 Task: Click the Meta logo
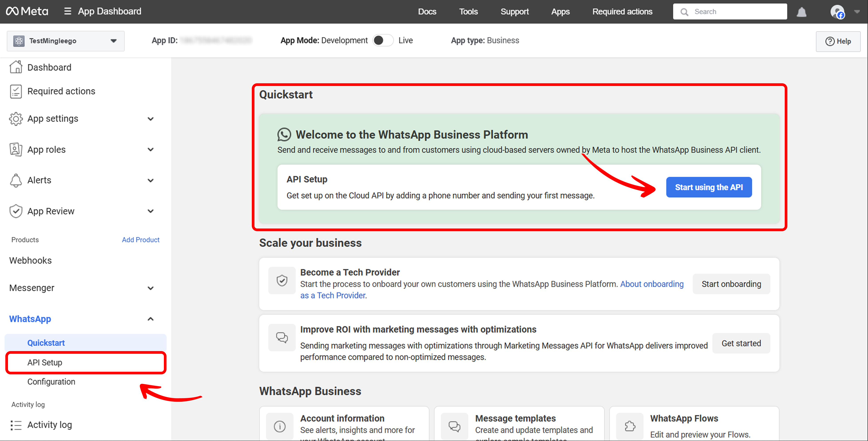[27, 12]
